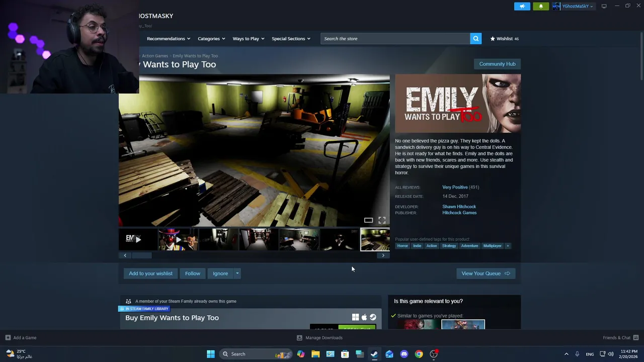Open the Very Positive reviews link

click(455, 187)
